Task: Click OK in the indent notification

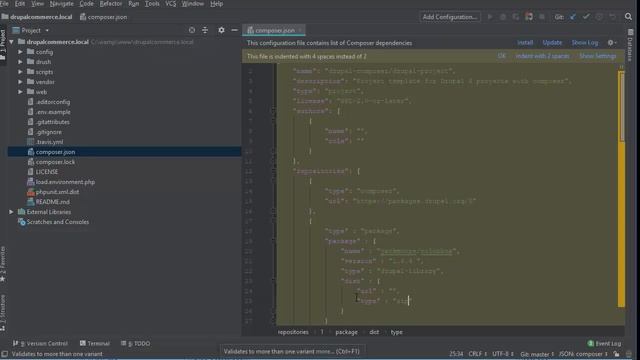Action: point(502,56)
